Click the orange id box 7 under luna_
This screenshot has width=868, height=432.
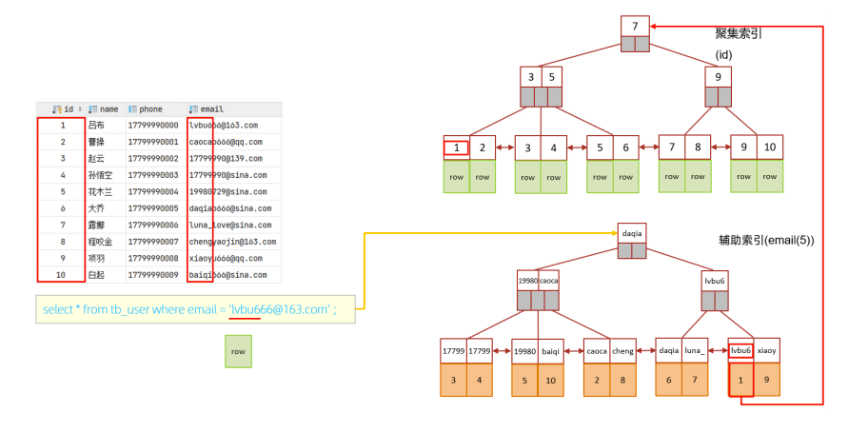tap(695, 380)
